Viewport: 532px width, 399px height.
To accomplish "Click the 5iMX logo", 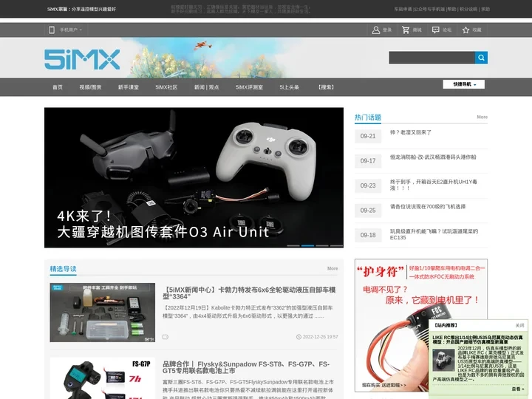I will click(x=82, y=59).
